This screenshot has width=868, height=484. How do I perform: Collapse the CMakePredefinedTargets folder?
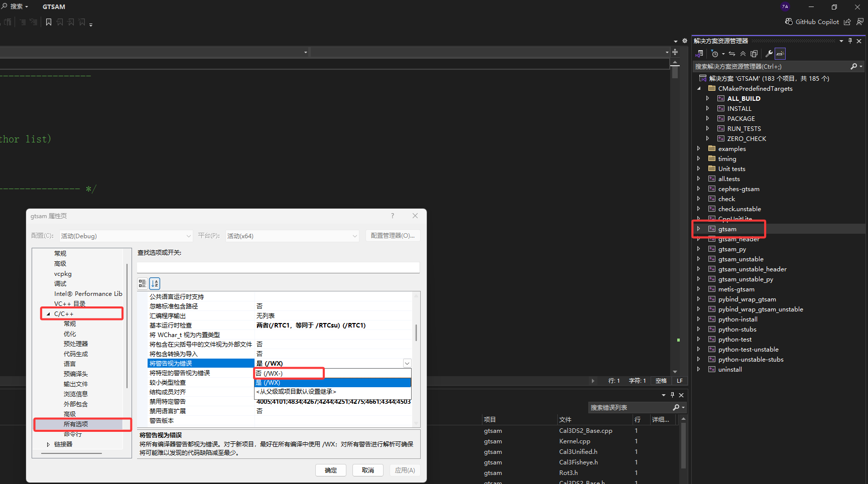(x=698, y=88)
